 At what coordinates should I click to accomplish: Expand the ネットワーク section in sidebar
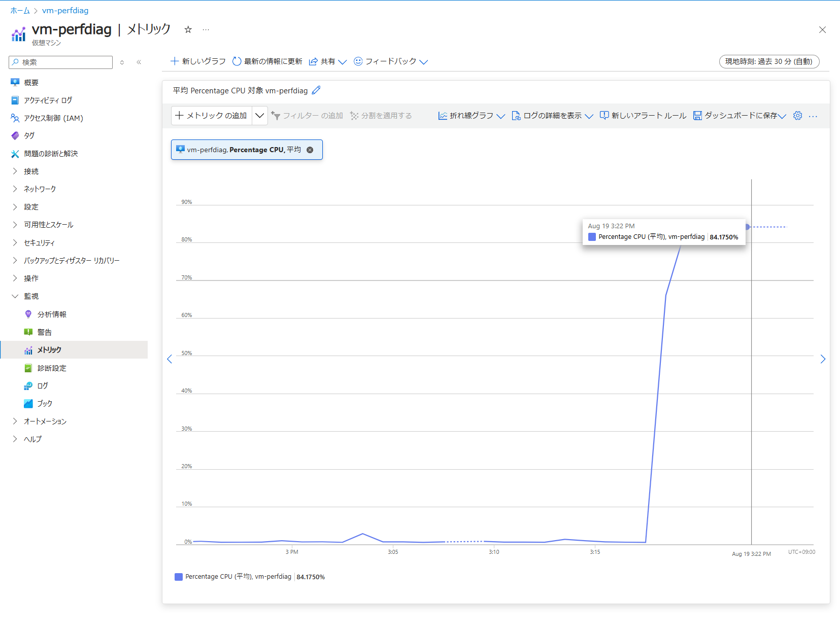click(x=40, y=189)
